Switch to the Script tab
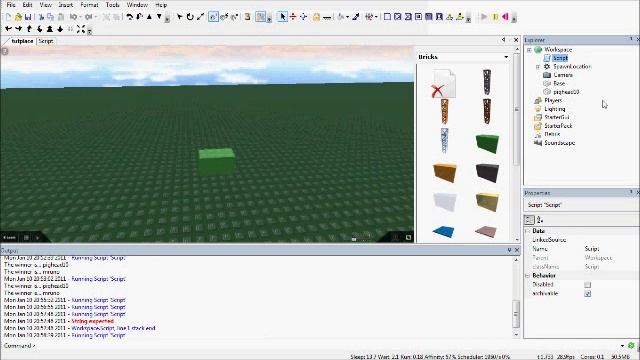 point(46,41)
